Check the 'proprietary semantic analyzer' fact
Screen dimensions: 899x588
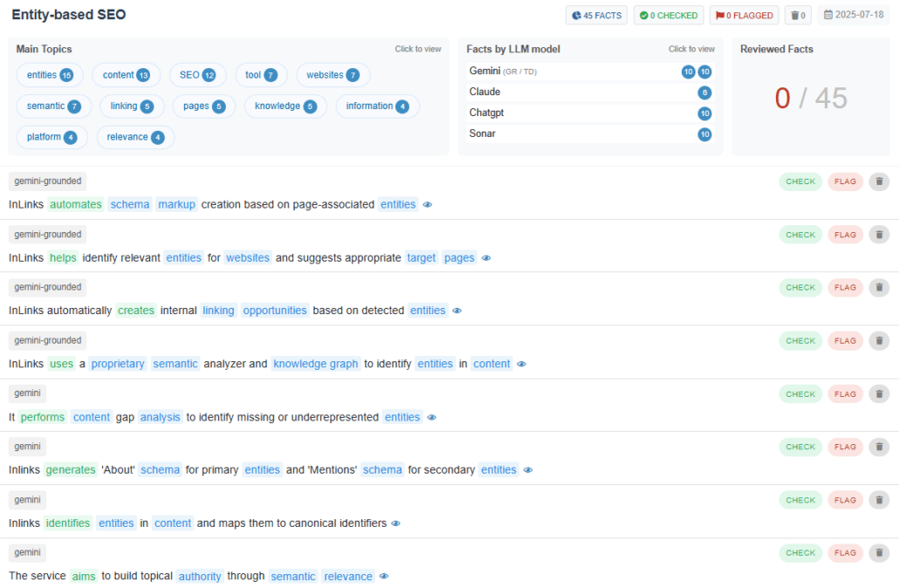click(800, 340)
